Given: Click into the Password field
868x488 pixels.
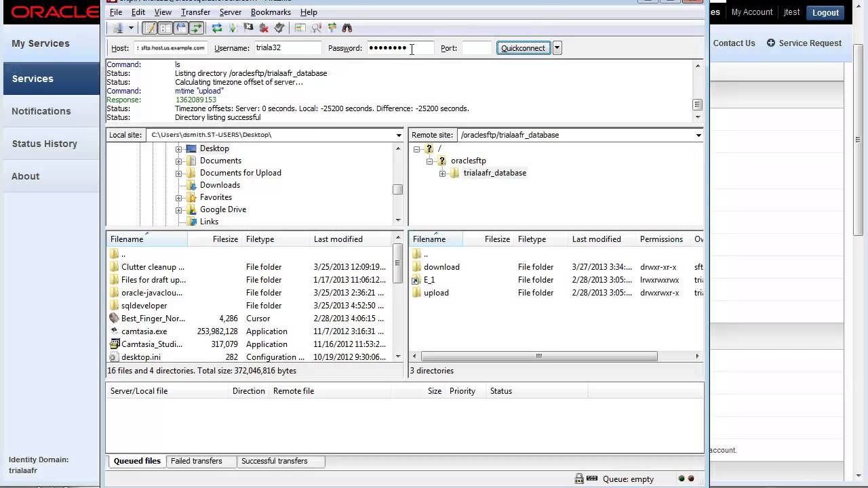Looking at the screenshot, I should pos(400,48).
